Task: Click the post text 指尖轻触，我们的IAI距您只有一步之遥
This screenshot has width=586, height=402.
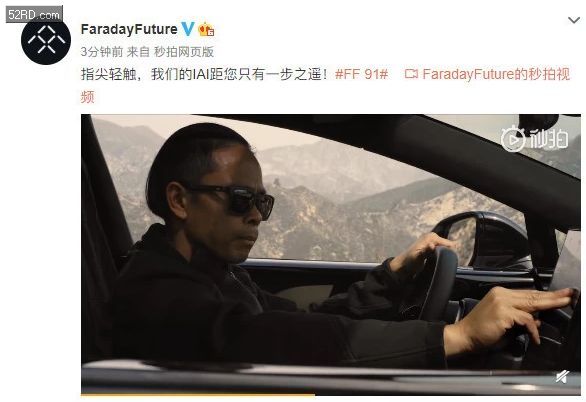Action: coord(205,74)
